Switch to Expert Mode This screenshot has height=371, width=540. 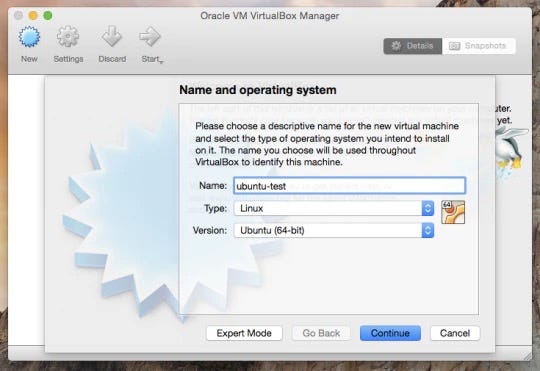[244, 333]
